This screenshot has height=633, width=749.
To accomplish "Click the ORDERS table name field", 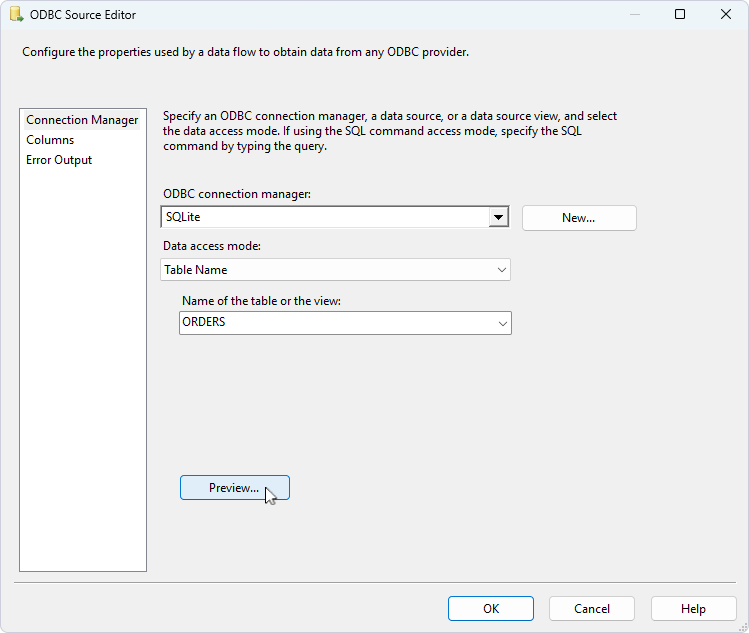I will [x=334, y=323].
